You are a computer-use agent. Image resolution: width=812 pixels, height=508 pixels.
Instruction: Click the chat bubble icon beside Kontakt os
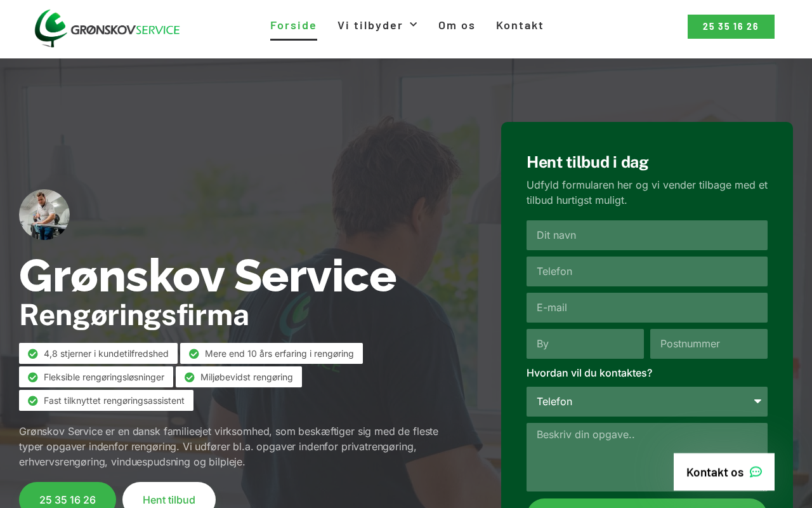(x=756, y=472)
